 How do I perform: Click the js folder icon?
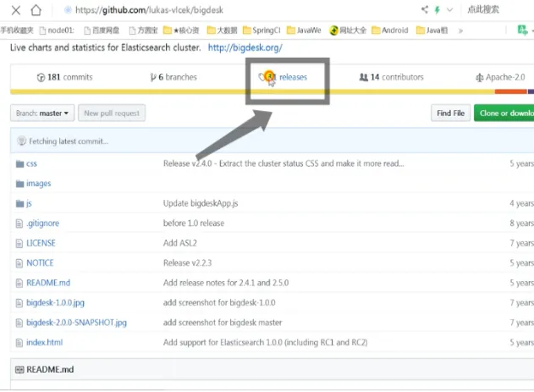(x=19, y=204)
